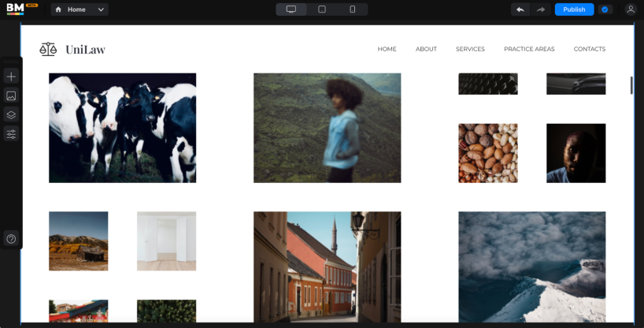This screenshot has width=644, height=328.
Task: Select the blurred person on hillside photo
Action: click(x=328, y=128)
